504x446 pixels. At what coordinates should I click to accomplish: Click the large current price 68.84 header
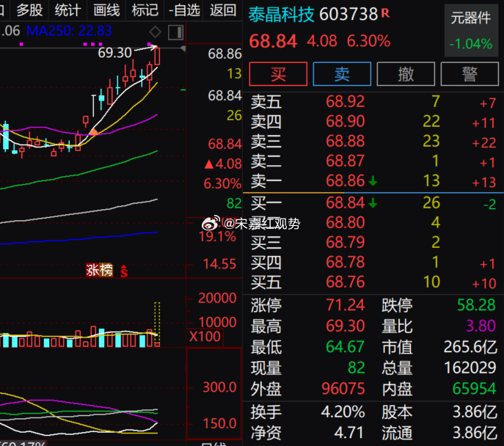273,42
